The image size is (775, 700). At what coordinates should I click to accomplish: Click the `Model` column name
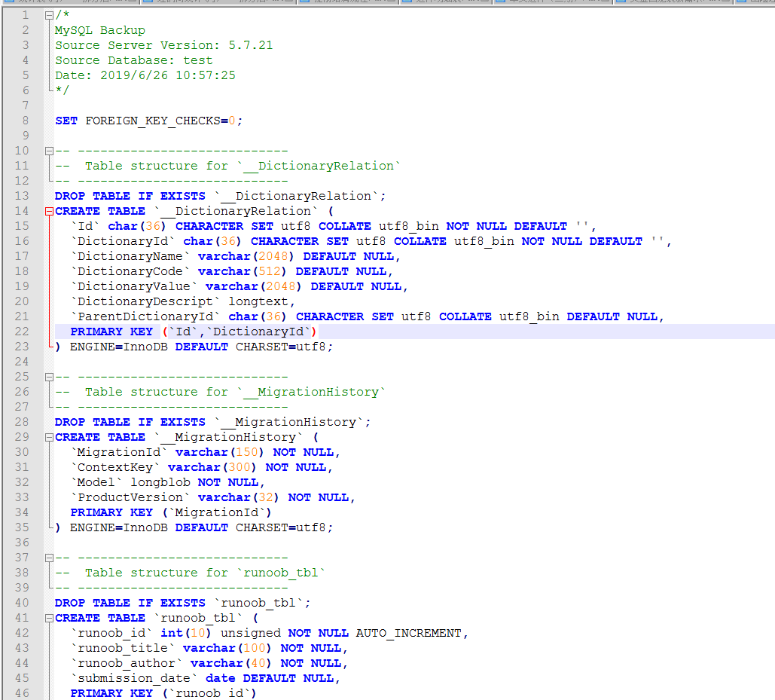pyautogui.click(x=96, y=482)
